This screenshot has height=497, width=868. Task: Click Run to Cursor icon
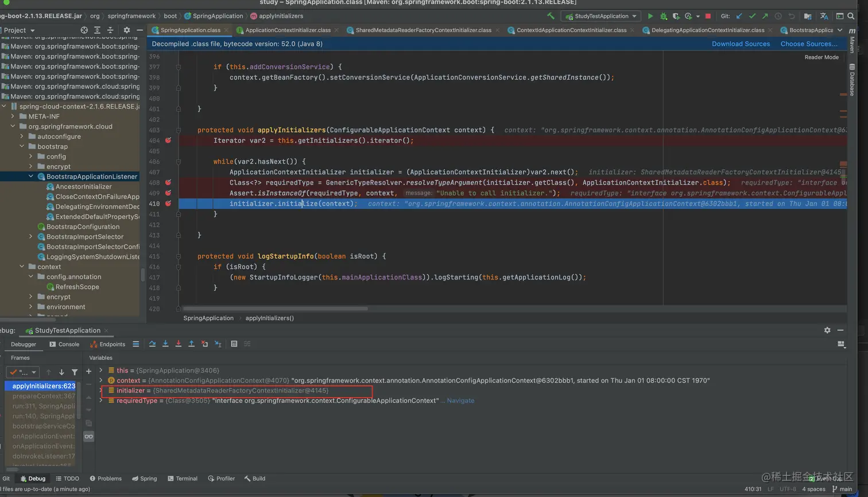tap(218, 344)
